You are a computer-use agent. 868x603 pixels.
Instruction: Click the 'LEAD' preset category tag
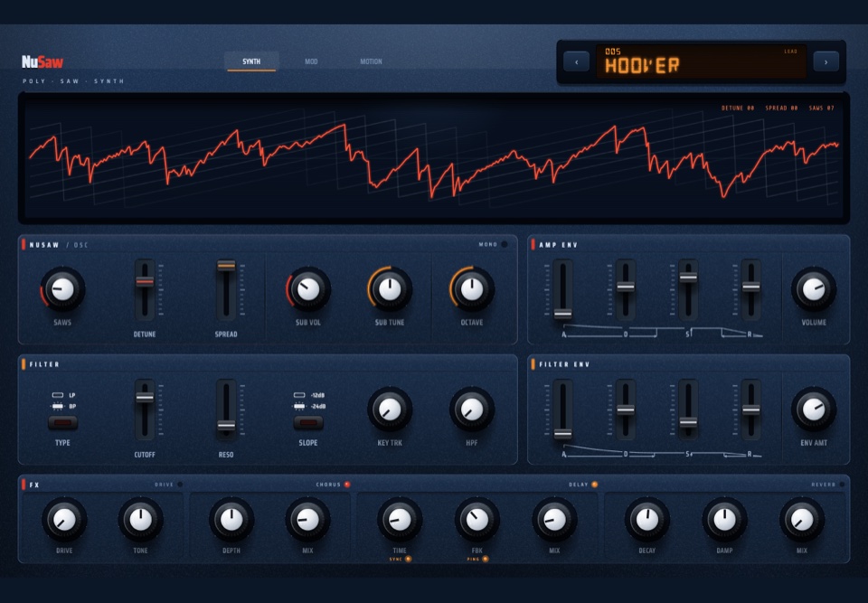point(790,52)
